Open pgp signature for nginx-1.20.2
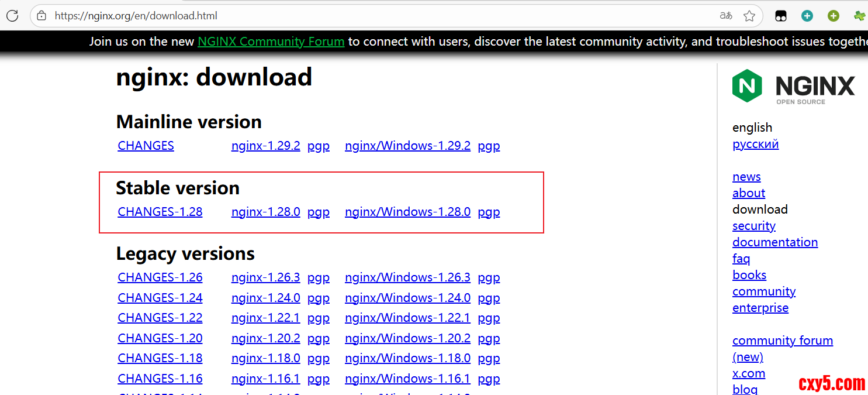This screenshot has height=395, width=868. [319, 339]
